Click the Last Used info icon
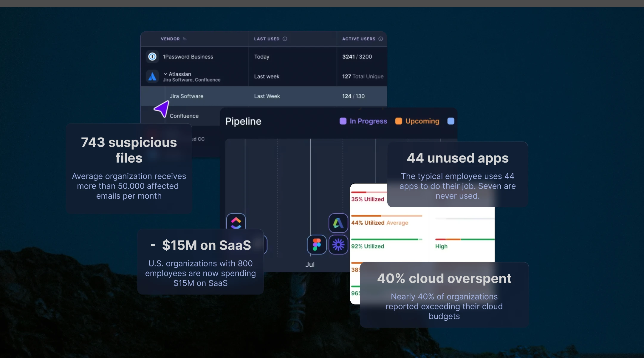This screenshot has width=644, height=358. [285, 39]
